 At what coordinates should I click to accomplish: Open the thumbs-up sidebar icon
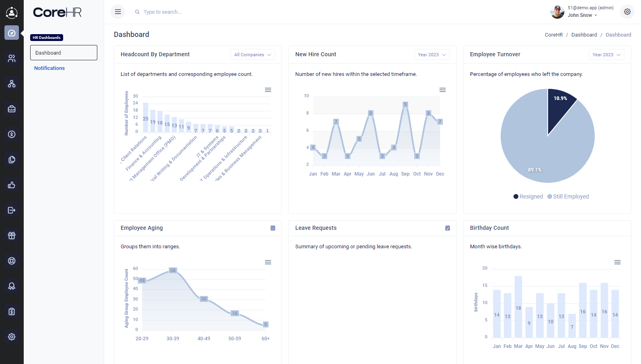(12, 185)
